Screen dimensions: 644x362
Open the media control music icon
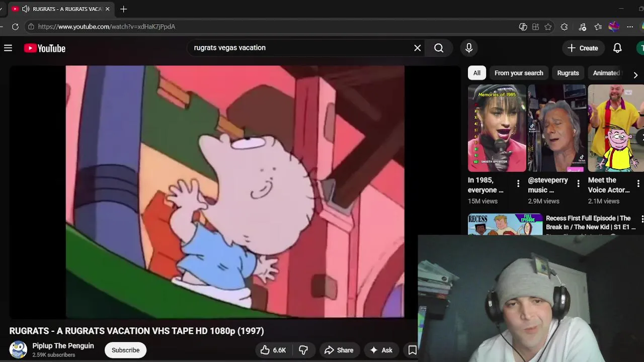click(x=583, y=27)
